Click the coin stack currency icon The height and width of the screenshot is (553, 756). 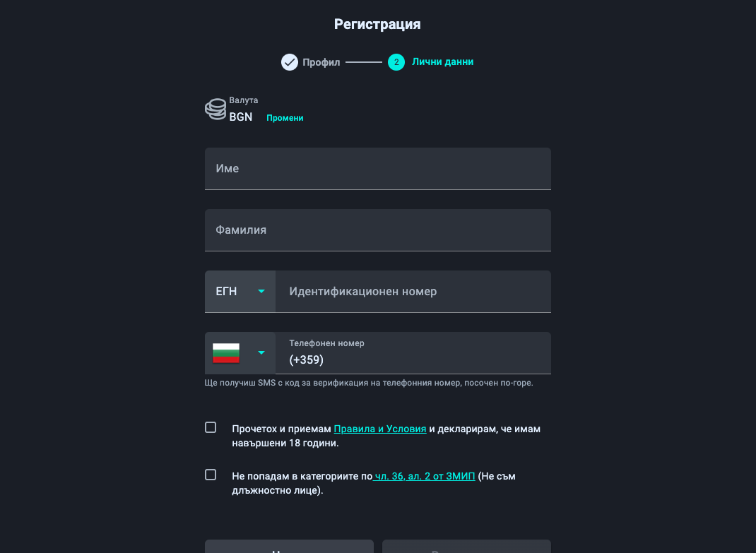[x=215, y=109]
